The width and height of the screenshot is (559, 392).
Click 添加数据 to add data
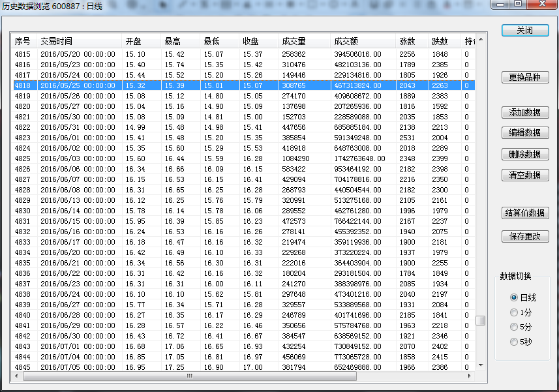(524, 113)
